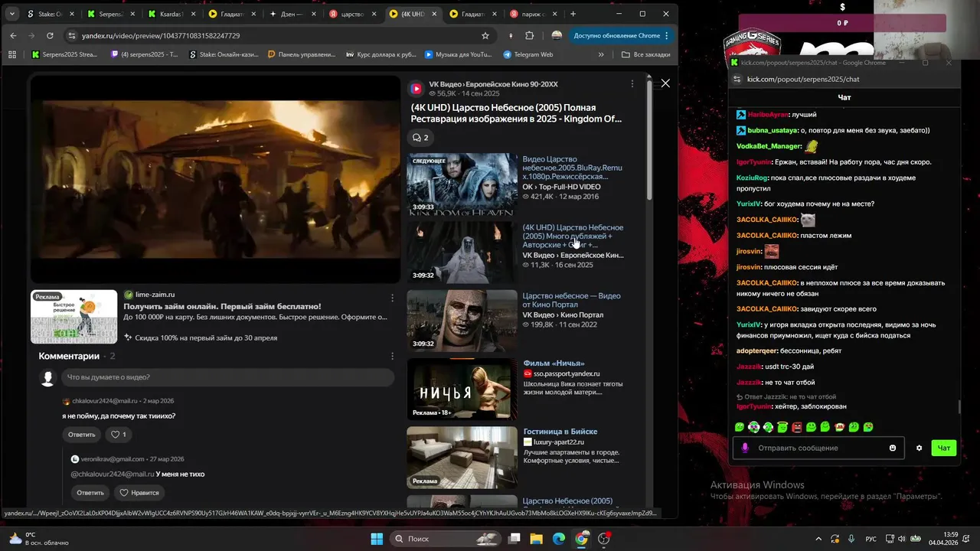Open volume icon in system tray
980x551 pixels.
click(x=903, y=539)
